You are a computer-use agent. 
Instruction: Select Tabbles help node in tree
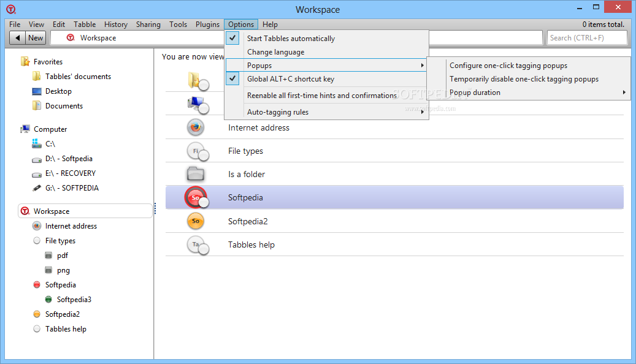tap(66, 328)
